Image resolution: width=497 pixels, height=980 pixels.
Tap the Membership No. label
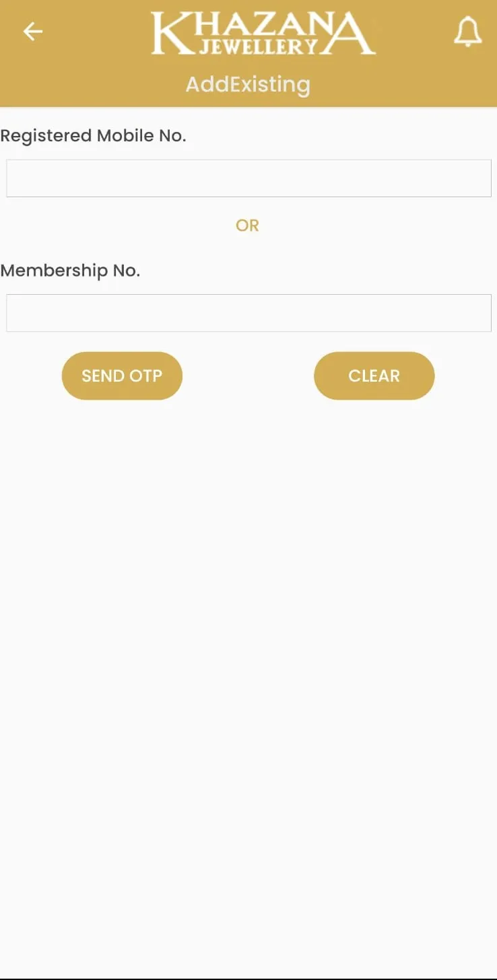[70, 271]
